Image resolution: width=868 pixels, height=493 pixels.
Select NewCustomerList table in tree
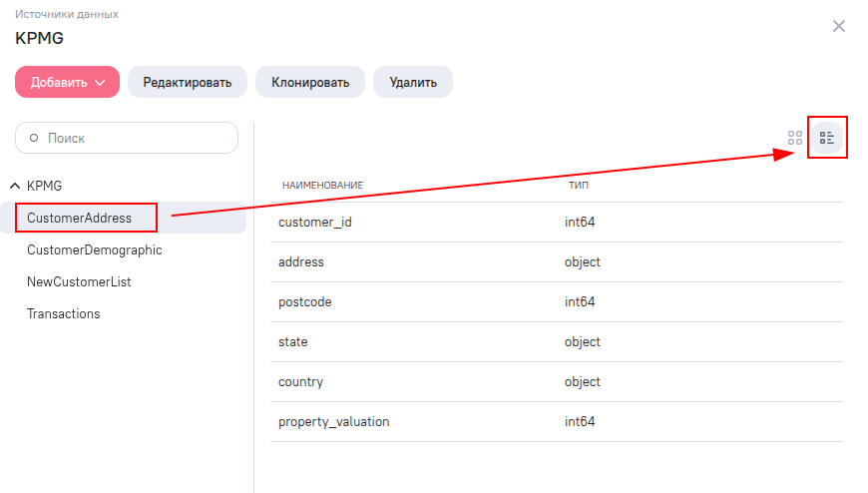pyautogui.click(x=79, y=282)
